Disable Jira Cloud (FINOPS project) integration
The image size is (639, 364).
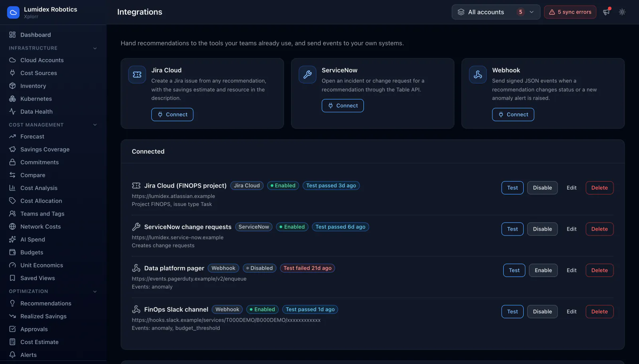(542, 188)
